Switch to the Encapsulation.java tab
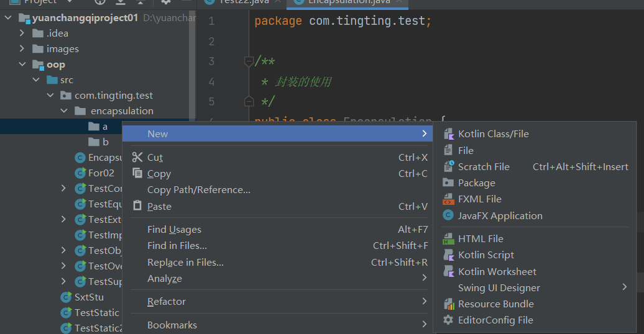This screenshot has width=644, height=334. point(347,2)
